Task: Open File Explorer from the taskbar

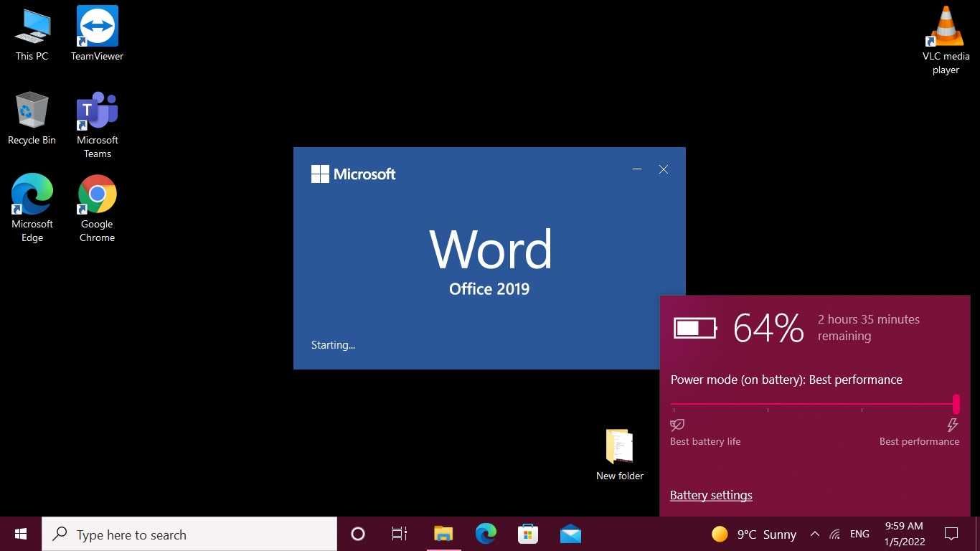Action: [x=443, y=534]
